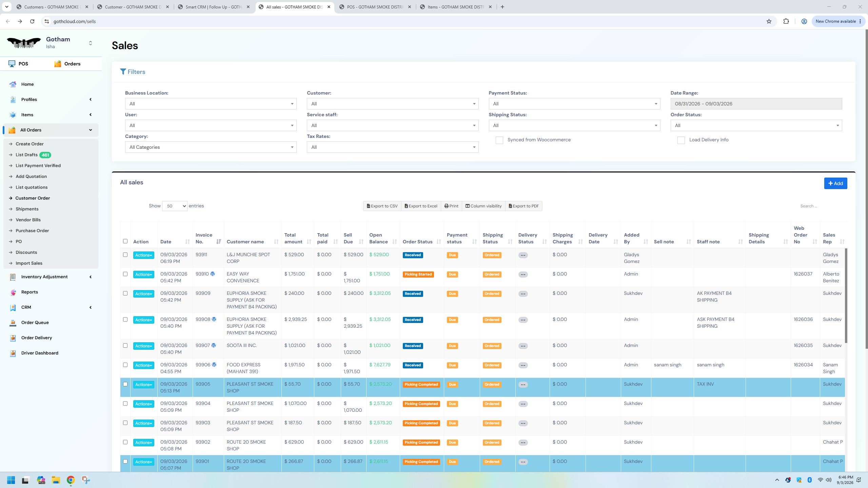
Task: Open the Driver Dashboard icon
Action: tap(13, 353)
